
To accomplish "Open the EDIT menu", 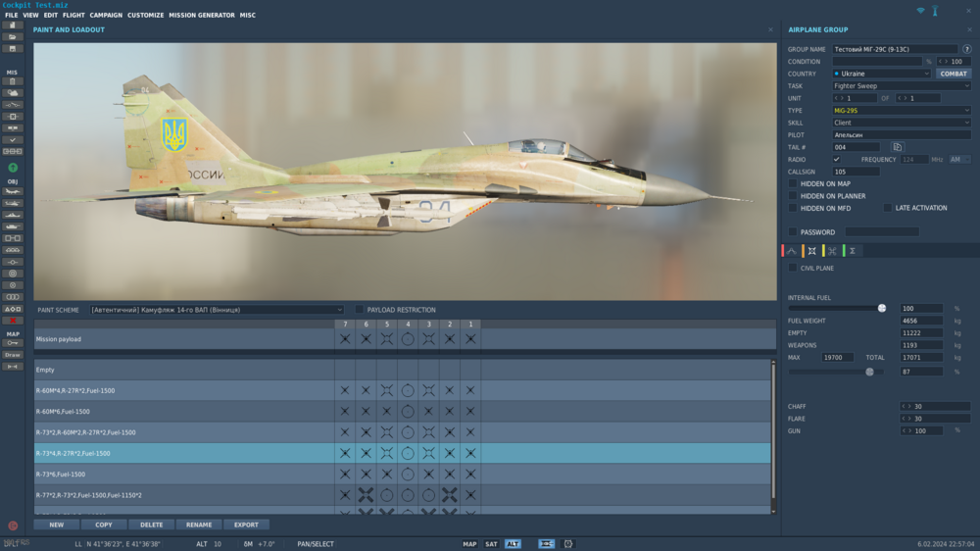I will click(51, 15).
